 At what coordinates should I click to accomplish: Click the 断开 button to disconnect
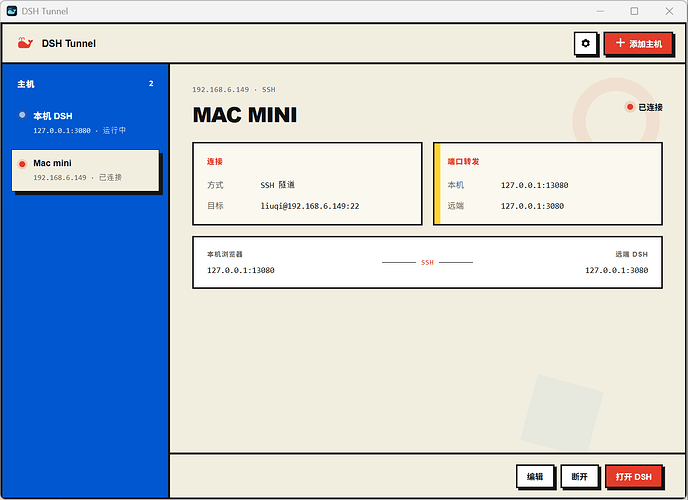[579, 476]
